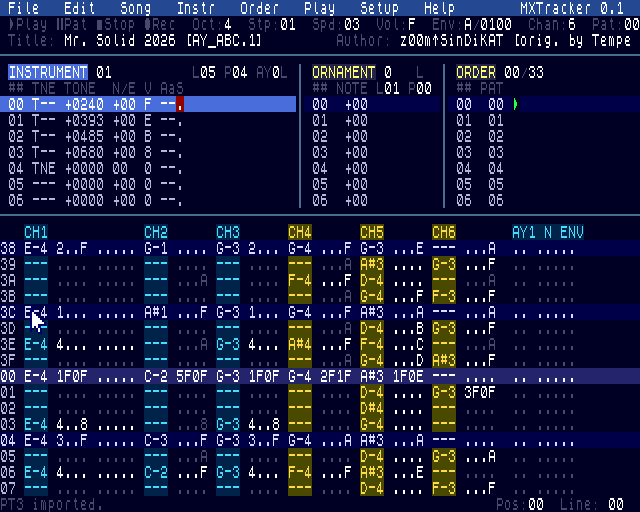Select CH2 note C-3 on line 04
The width and height of the screenshot is (640, 512).
pyautogui.click(x=156, y=441)
